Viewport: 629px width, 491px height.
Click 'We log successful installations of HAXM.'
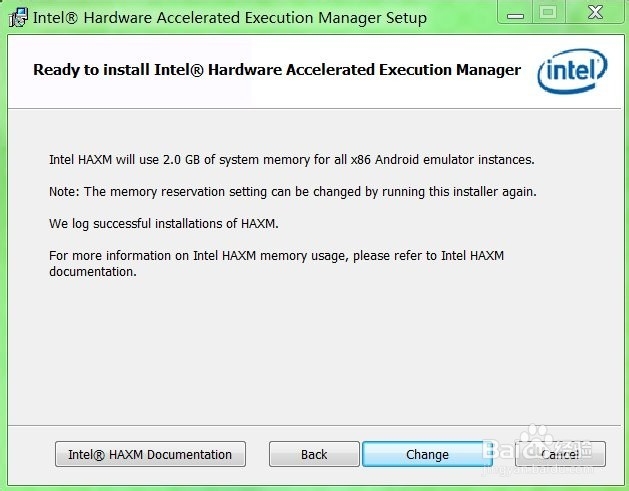click(164, 223)
